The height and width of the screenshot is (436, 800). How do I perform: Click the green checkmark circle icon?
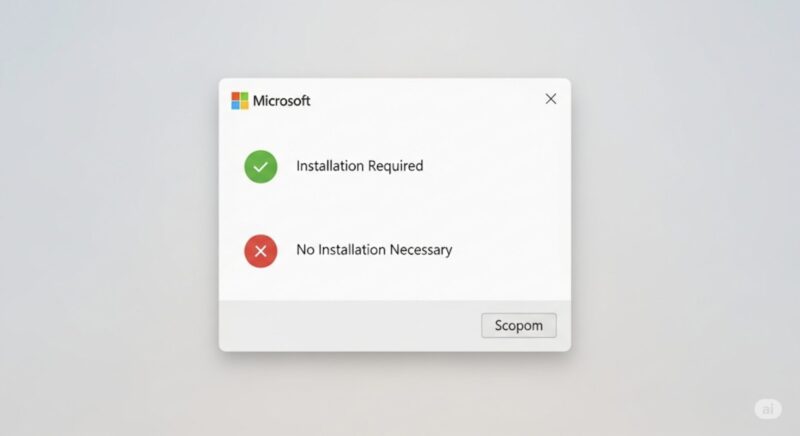261,167
